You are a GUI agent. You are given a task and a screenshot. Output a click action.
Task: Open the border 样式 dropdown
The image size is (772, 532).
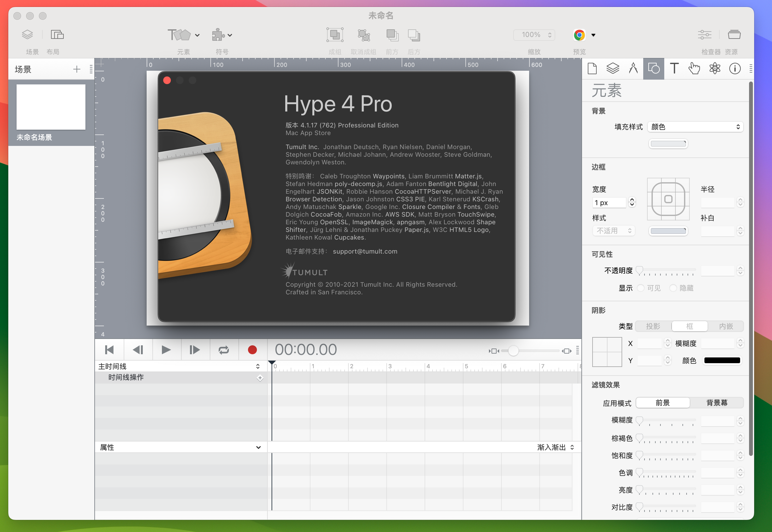coord(614,230)
